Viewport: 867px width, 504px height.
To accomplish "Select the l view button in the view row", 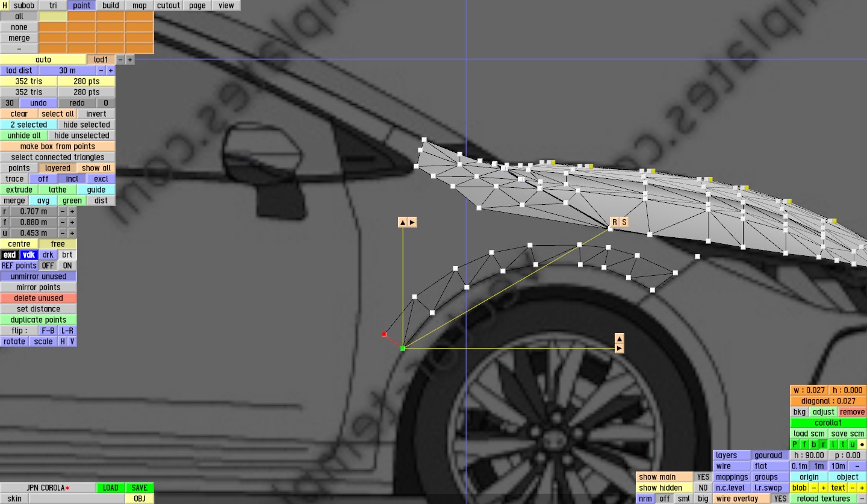I will tap(833, 444).
